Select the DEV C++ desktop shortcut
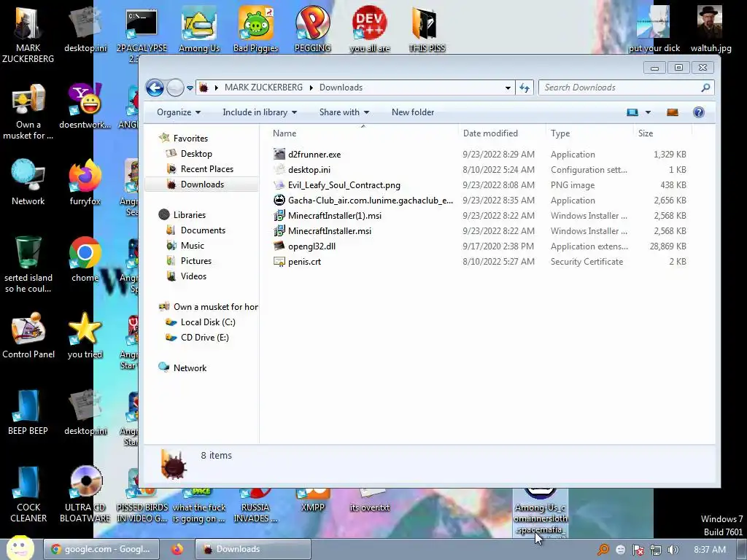 tap(370, 29)
